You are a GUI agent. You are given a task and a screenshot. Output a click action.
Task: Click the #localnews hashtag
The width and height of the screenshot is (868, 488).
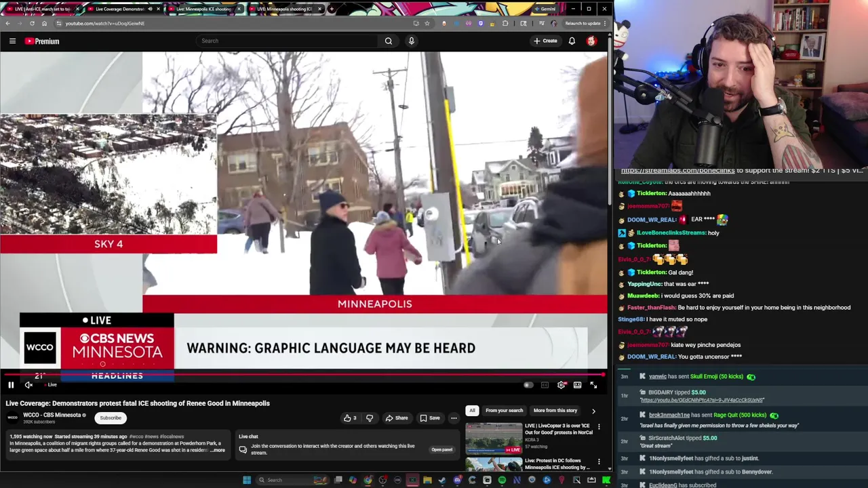(172, 436)
